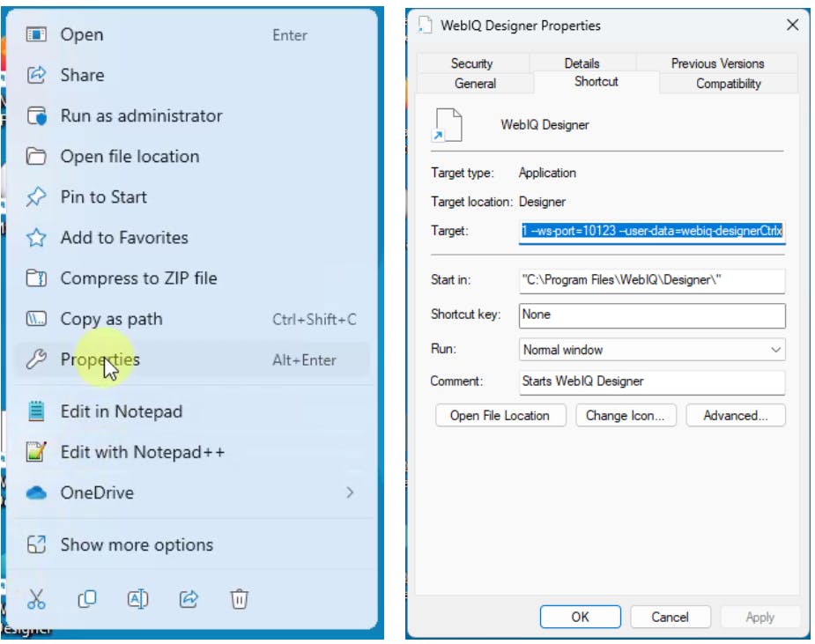Click the Edit in Notepad icon
This screenshot has width=815, height=644.
pos(36,411)
